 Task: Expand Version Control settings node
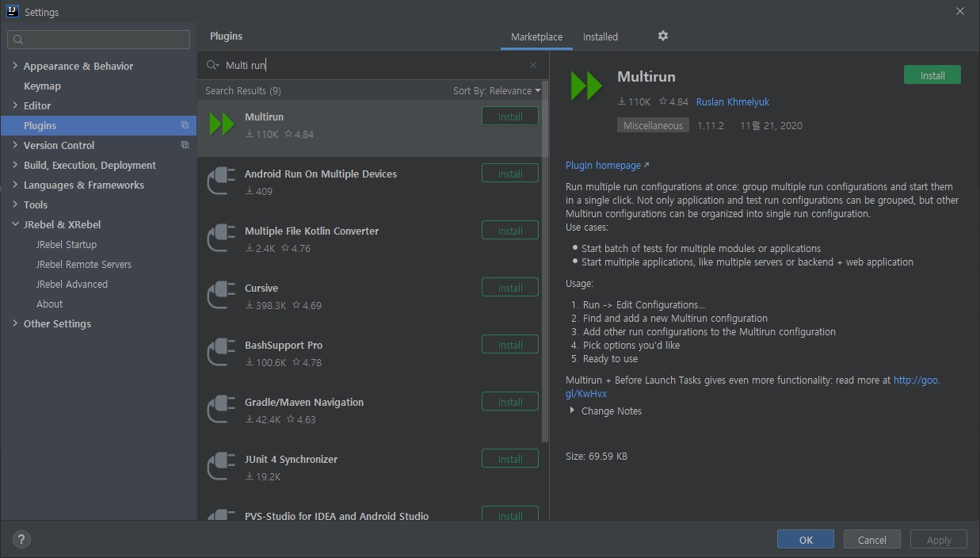[x=15, y=145]
